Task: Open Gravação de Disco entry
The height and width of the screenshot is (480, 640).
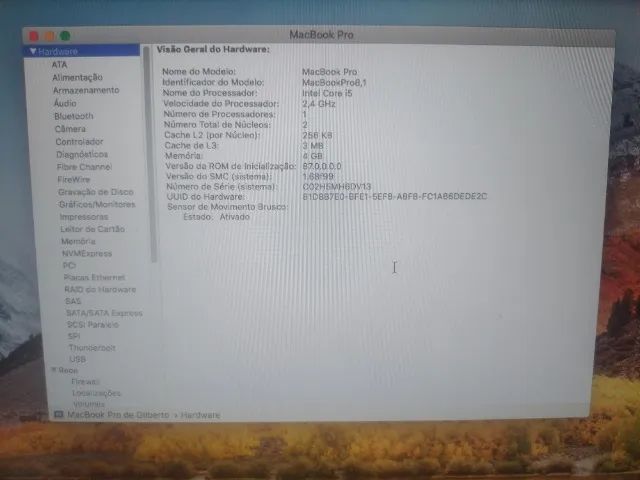Action: pyautogui.click(x=96, y=192)
